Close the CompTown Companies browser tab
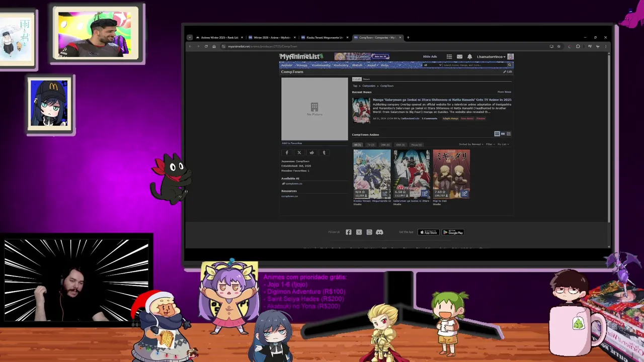 pyautogui.click(x=400, y=38)
